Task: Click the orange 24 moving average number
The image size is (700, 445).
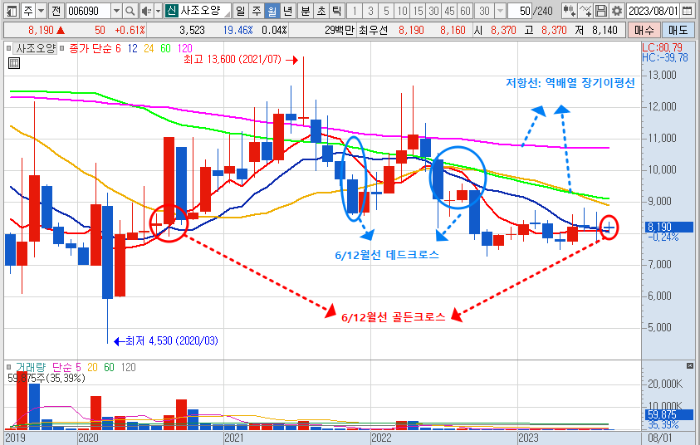Action: pos(149,48)
